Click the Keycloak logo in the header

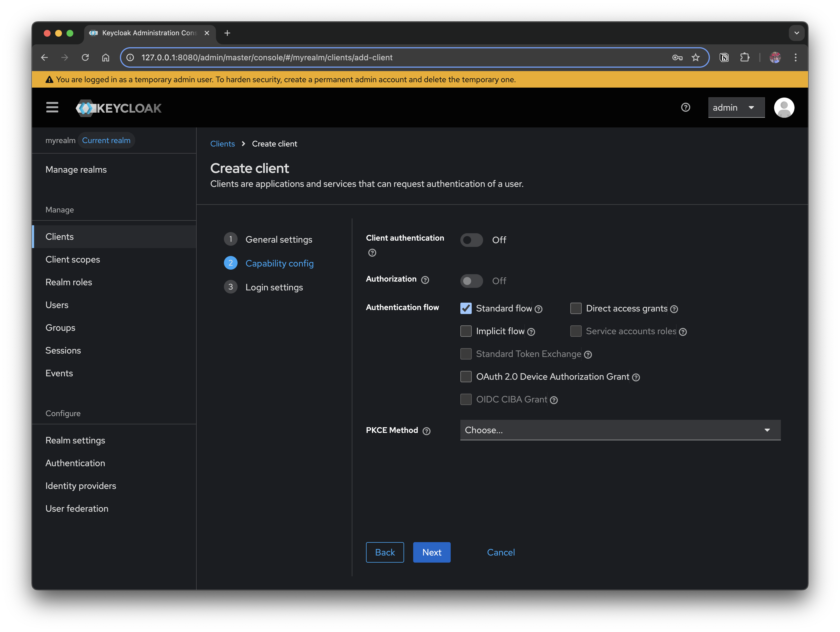tap(119, 108)
